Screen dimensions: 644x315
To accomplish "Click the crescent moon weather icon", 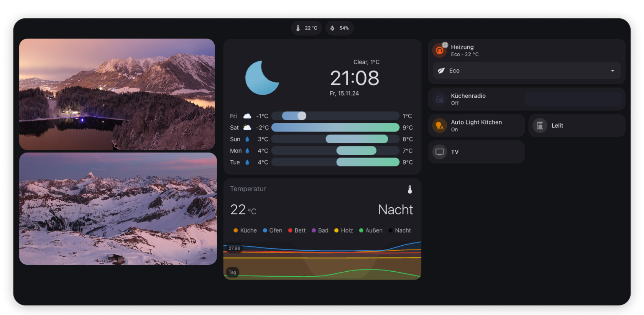I will (x=261, y=78).
